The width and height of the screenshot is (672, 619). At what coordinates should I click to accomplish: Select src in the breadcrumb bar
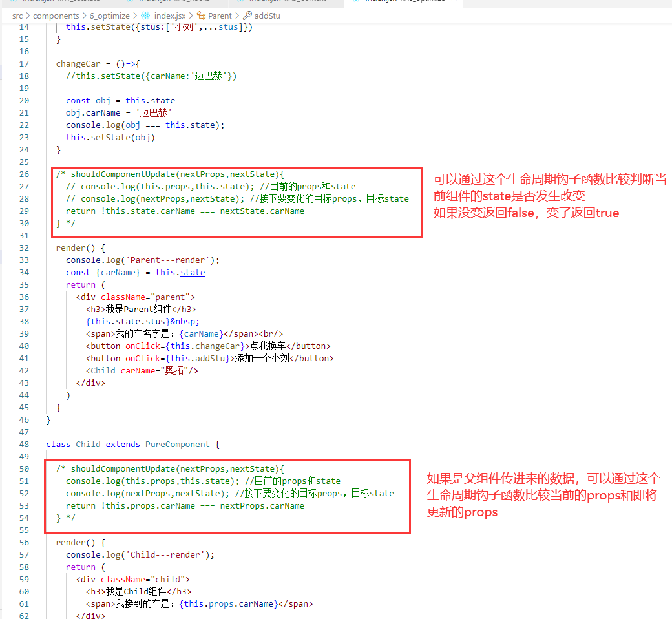point(17,16)
